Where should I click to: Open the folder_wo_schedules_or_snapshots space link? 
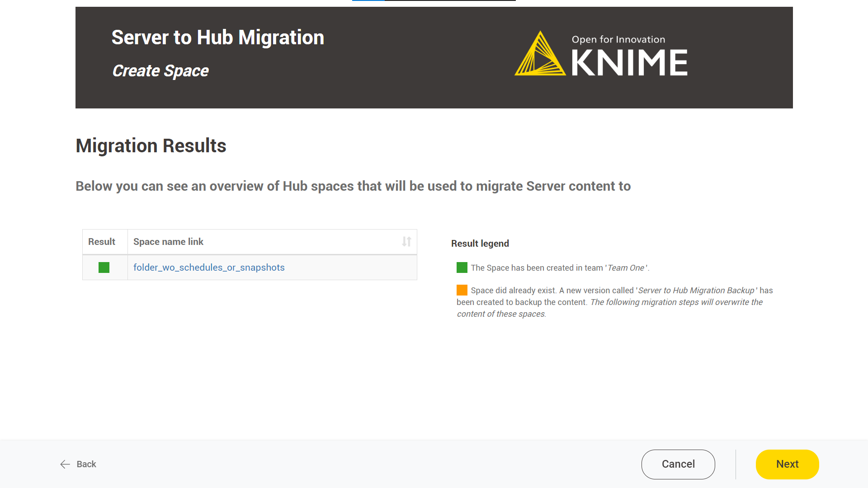pos(209,267)
